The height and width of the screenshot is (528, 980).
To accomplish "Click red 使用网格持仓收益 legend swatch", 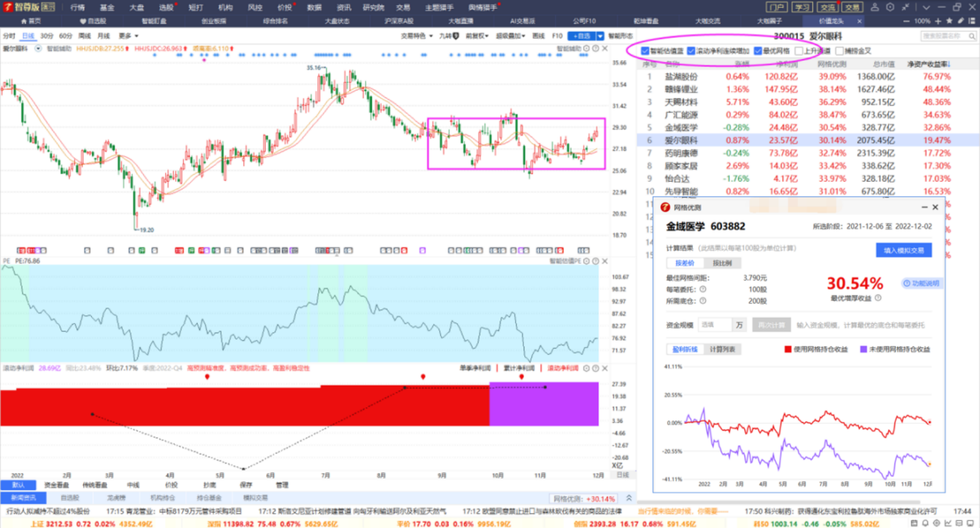I will click(x=788, y=350).
